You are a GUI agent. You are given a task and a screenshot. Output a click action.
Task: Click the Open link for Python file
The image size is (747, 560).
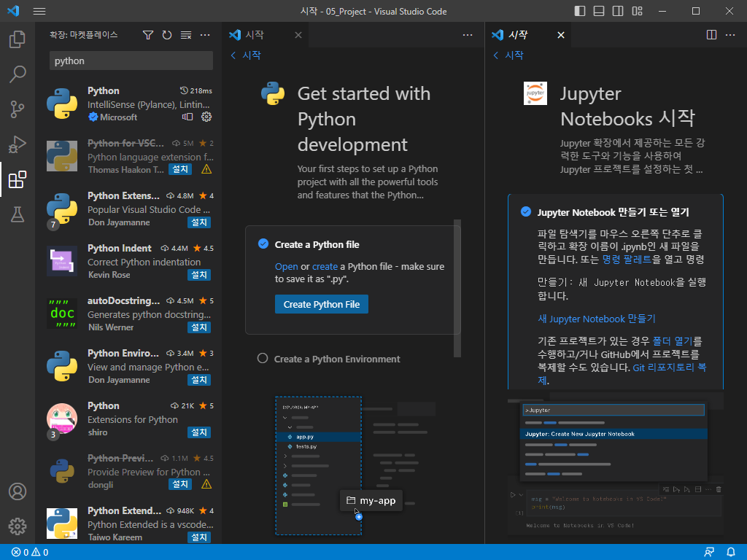point(286,267)
